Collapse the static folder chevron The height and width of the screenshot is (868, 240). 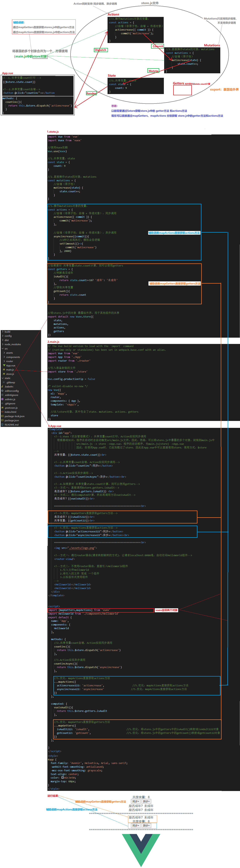[3, 378]
